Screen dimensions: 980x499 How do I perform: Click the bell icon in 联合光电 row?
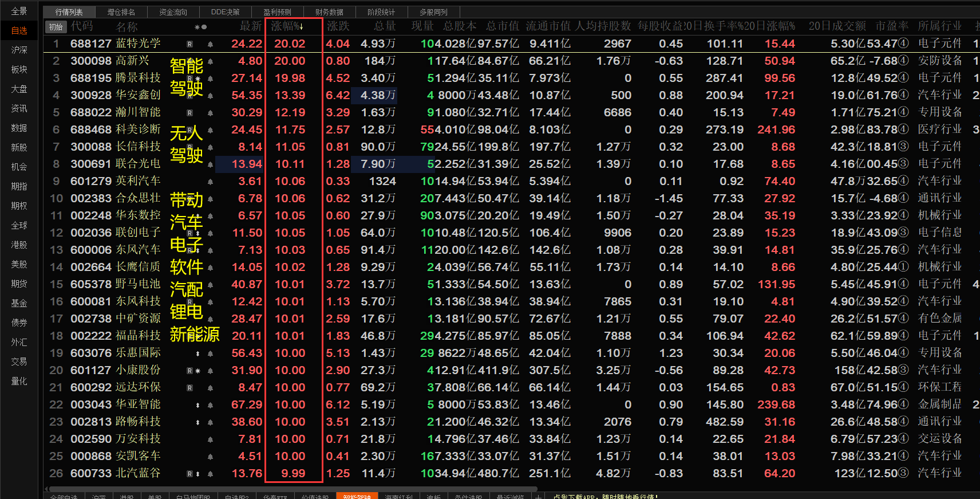[210, 164]
